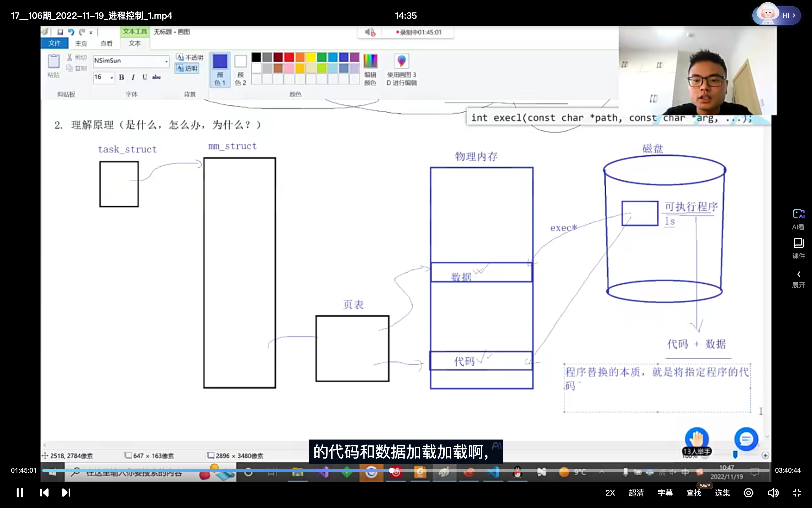Open the 课件 courseware panel
Image resolution: width=812 pixels, height=508 pixels.
tap(798, 248)
